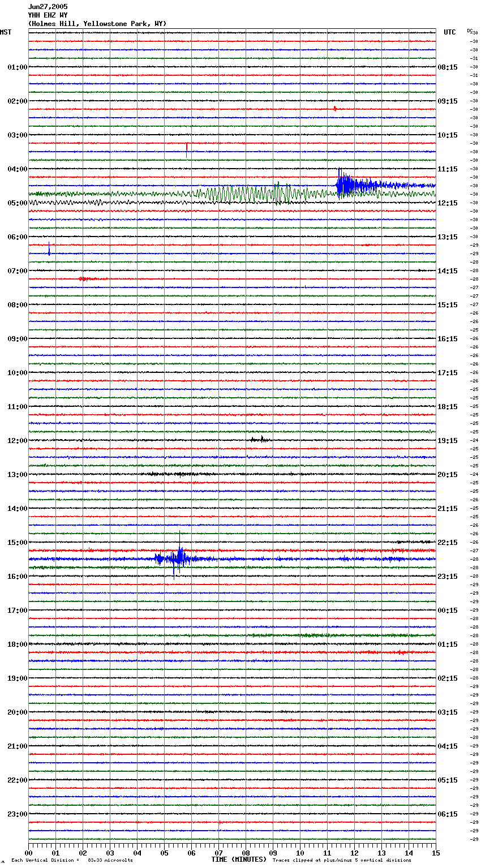Click the 21:00 MST hour label

(18, 746)
